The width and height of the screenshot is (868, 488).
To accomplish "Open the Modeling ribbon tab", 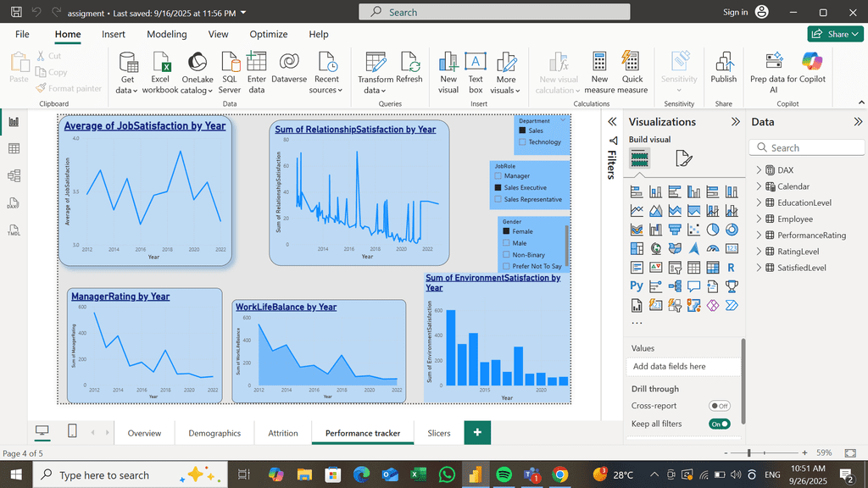I will (x=167, y=34).
